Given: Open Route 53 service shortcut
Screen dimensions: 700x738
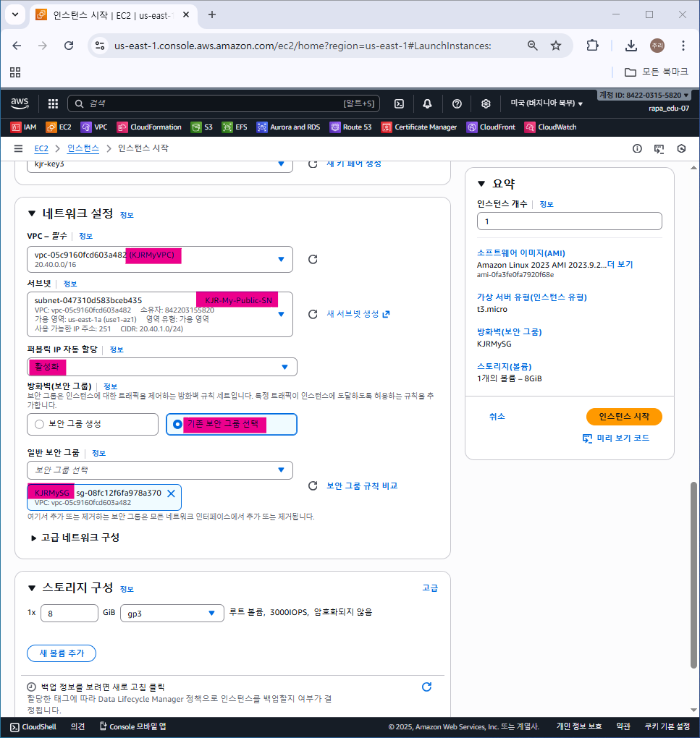Looking at the screenshot, I should [350, 127].
